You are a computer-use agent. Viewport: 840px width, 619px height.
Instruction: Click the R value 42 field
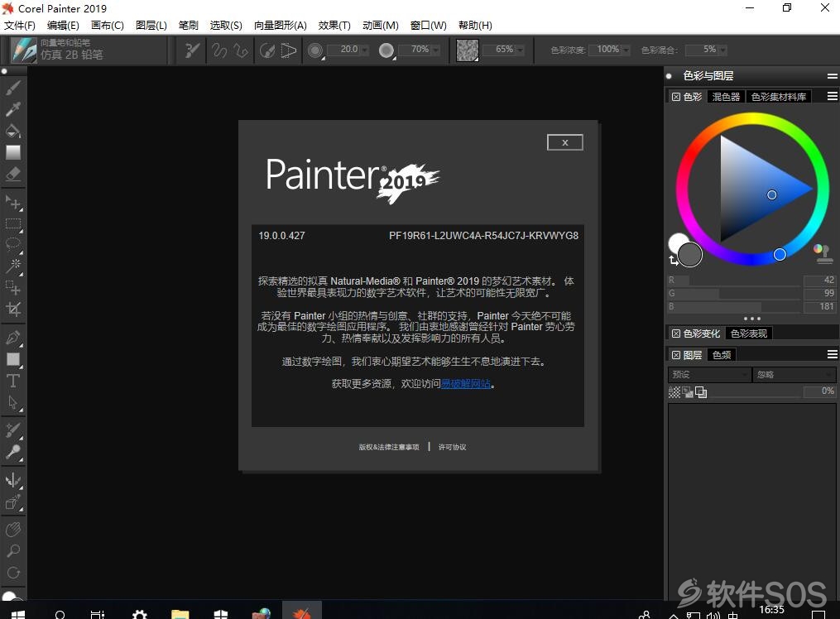click(819, 280)
